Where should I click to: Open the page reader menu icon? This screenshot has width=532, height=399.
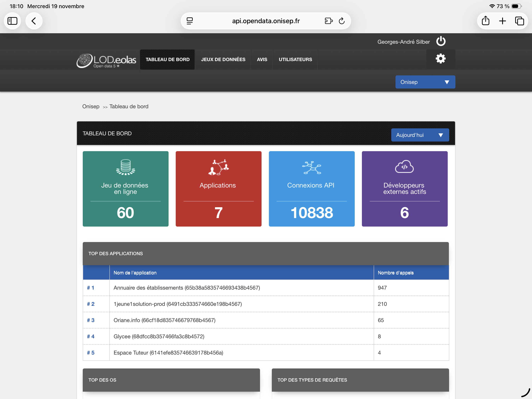point(190,21)
